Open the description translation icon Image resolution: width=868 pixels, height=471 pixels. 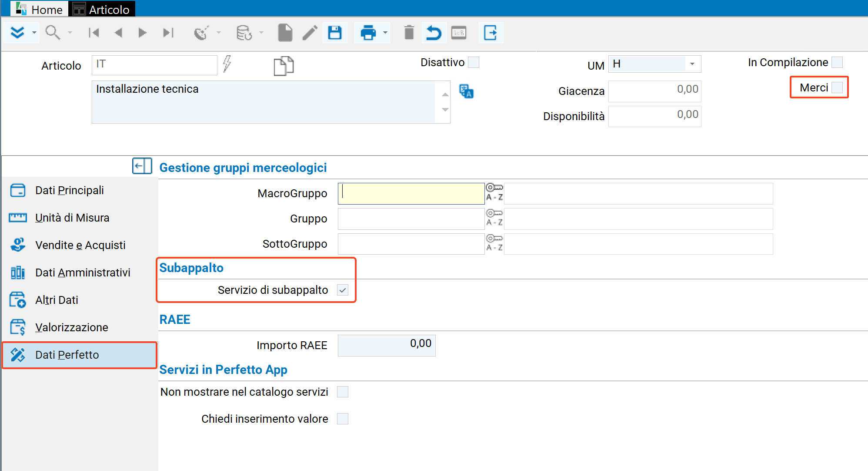click(466, 91)
